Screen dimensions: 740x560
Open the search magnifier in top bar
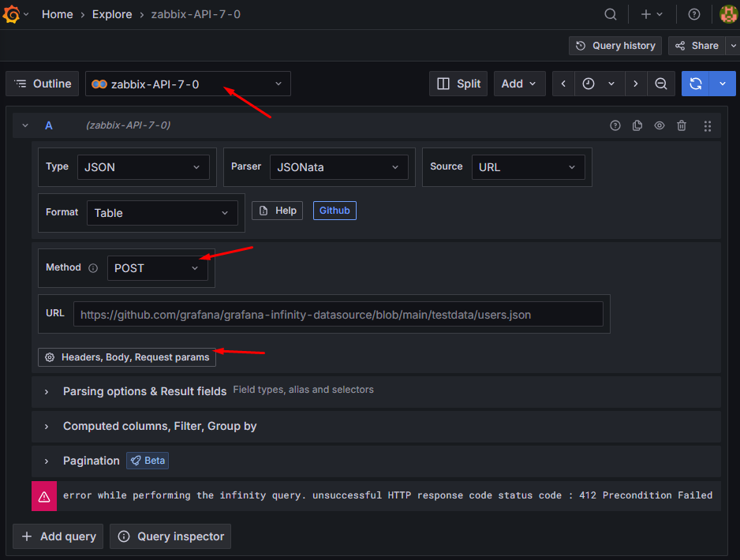tap(611, 14)
